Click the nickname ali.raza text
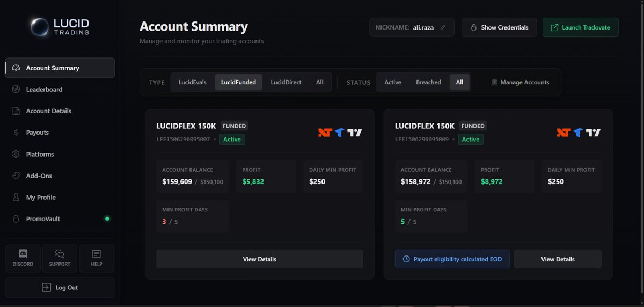 click(425, 27)
